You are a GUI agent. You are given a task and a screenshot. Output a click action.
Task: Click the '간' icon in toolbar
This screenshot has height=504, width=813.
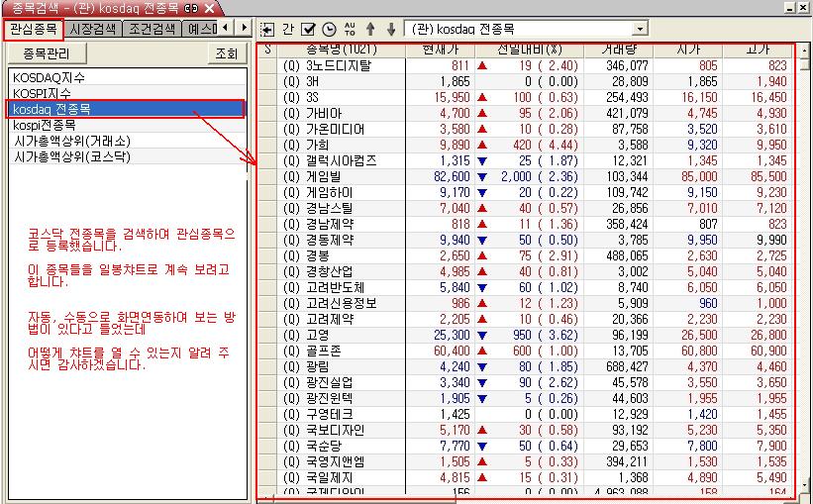(x=288, y=29)
